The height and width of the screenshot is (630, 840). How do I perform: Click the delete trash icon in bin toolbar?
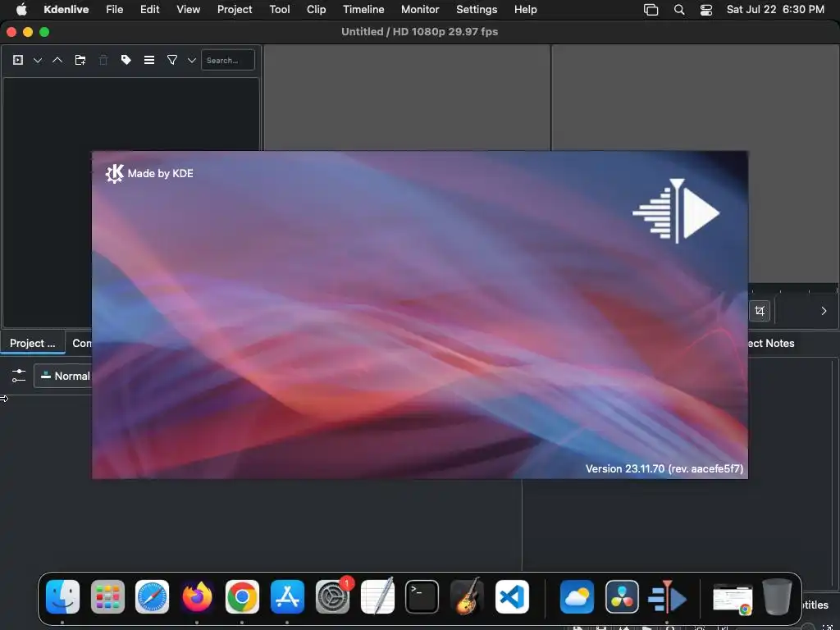103,60
